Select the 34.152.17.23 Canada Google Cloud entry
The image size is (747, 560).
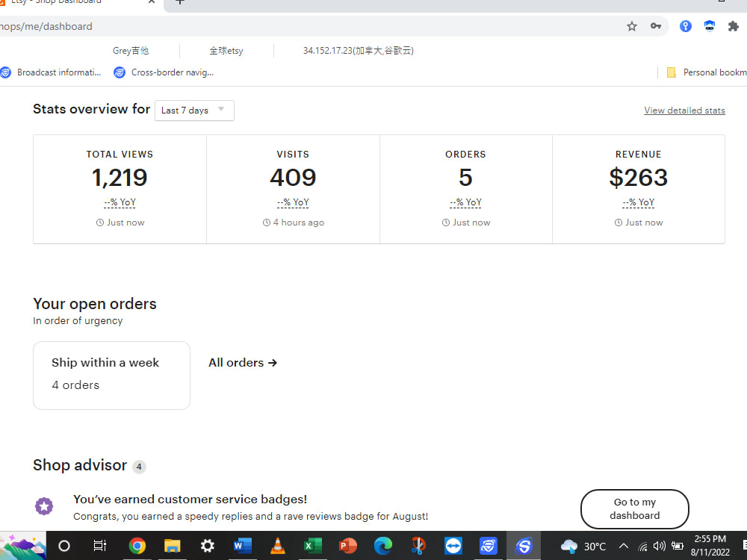tap(359, 51)
